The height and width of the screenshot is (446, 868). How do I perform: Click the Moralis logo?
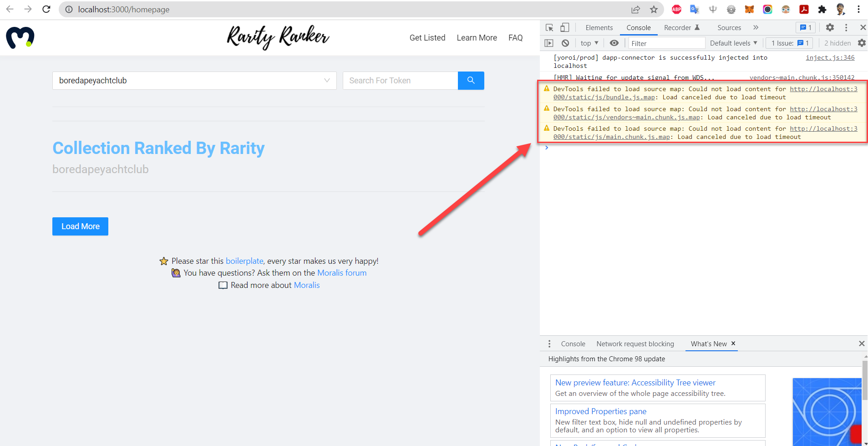tap(20, 37)
